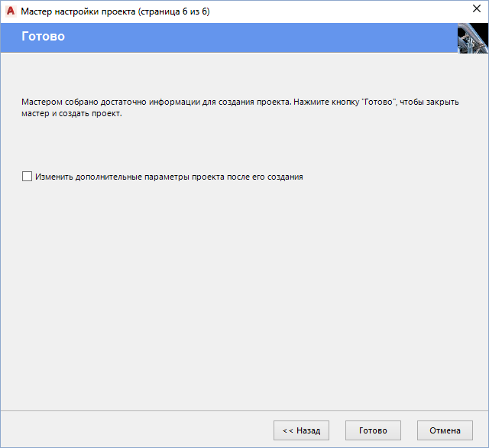Viewport: 489px width, 448px height.
Task: Click the header banner image thumbnail
Action: [x=472, y=38]
